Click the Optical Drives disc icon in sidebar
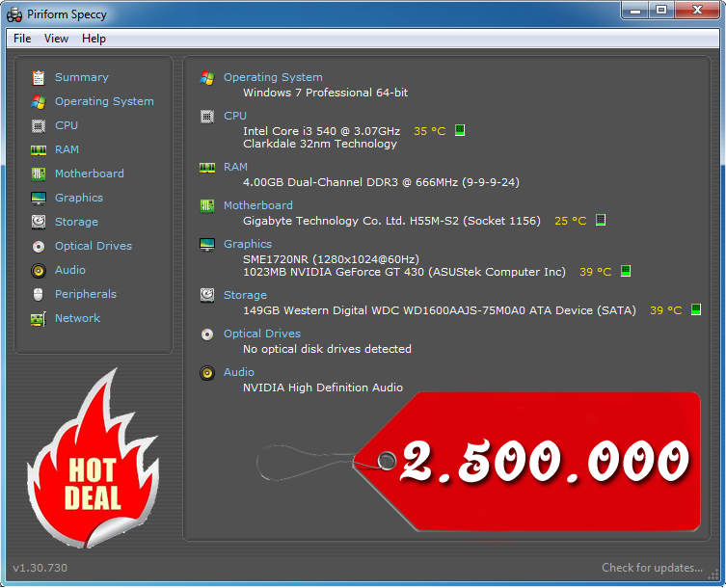 39,247
